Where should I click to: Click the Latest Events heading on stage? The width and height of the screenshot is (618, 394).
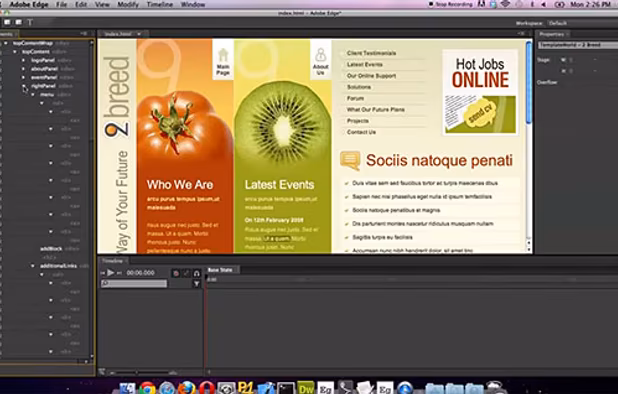point(279,185)
